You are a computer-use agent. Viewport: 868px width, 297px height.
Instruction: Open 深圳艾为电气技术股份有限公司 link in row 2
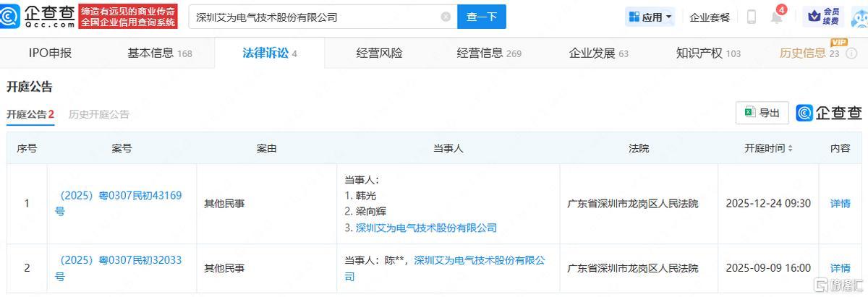click(445, 267)
